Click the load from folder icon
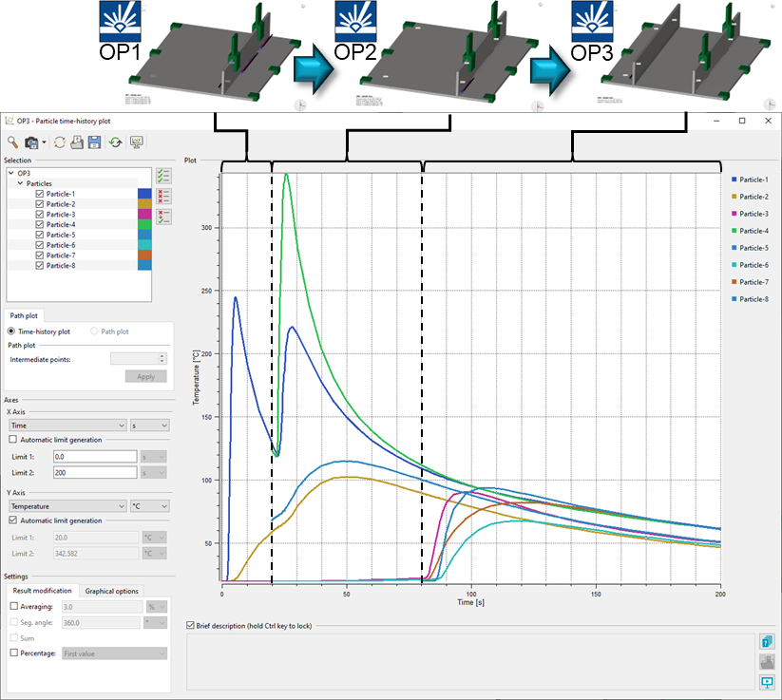The height and width of the screenshot is (700, 782). [x=77, y=142]
